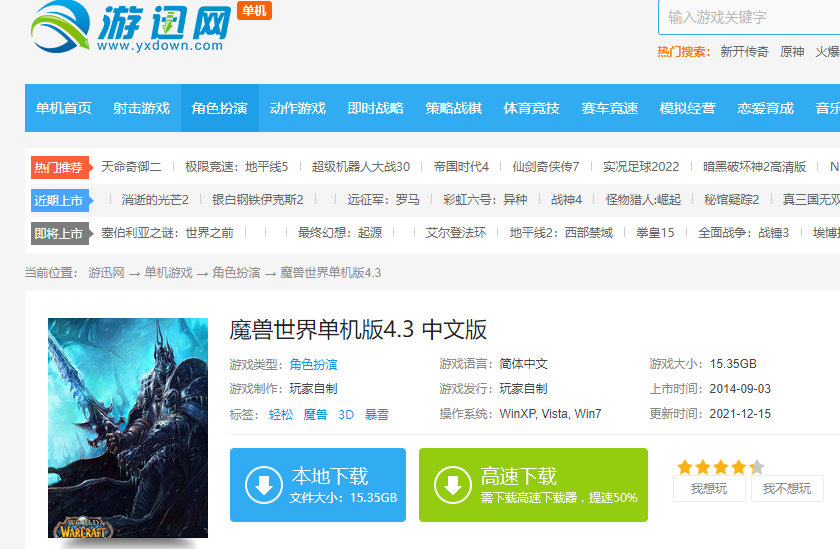Open 帝国时代4 link
Screen dimensions: 840x549
tap(461, 167)
